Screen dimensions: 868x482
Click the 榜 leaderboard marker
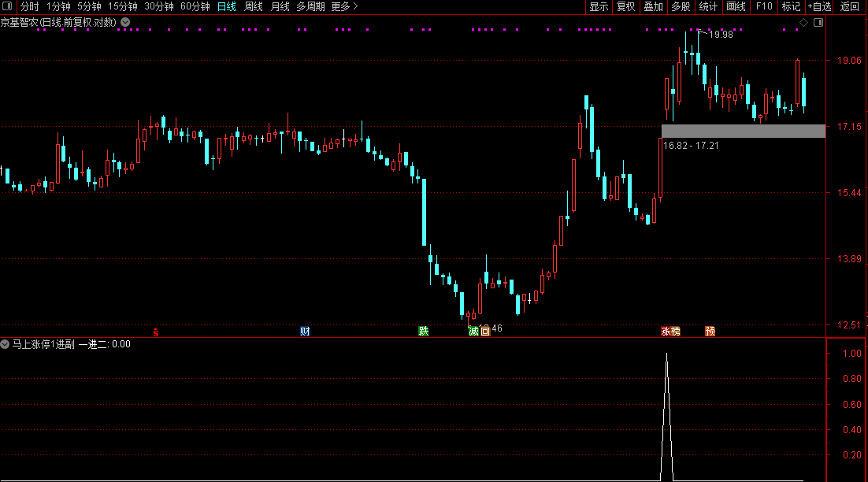point(675,332)
